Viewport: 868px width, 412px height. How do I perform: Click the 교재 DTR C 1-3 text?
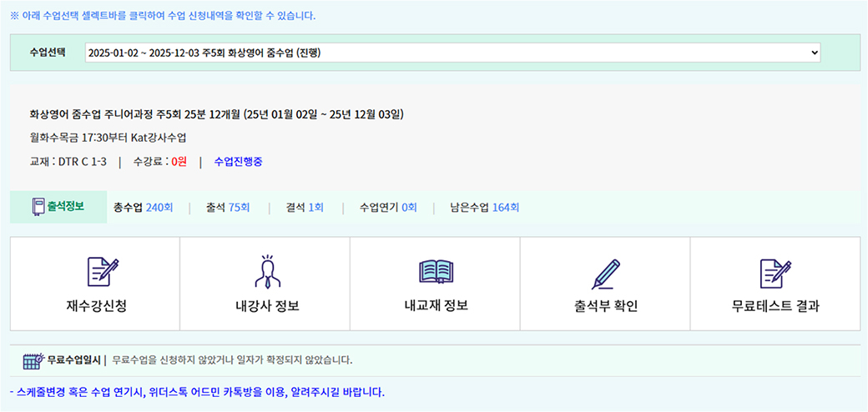[x=68, y=162]
